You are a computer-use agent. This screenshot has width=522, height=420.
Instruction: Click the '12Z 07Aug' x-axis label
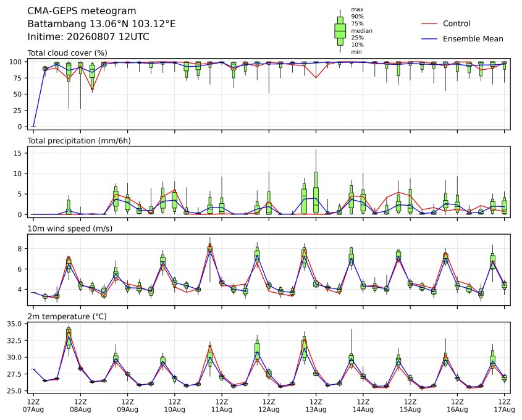33,405
